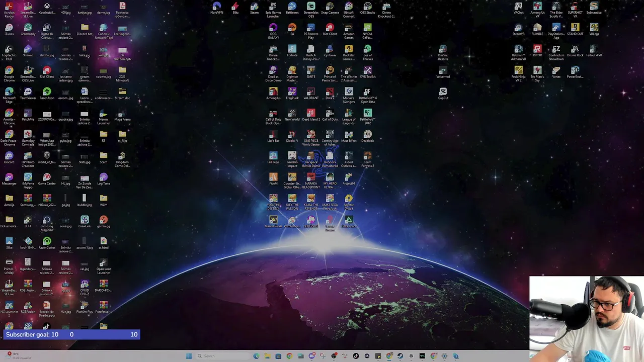Select the Sea of Thieves shortcut
This screenshot has width=644, height=362.
(368, 52)
